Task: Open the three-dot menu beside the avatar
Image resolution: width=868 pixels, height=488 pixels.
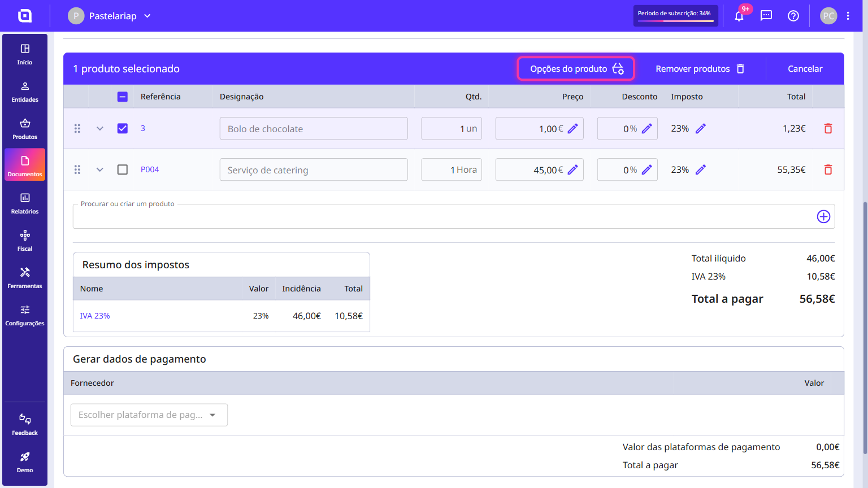Action: [848, 16]
